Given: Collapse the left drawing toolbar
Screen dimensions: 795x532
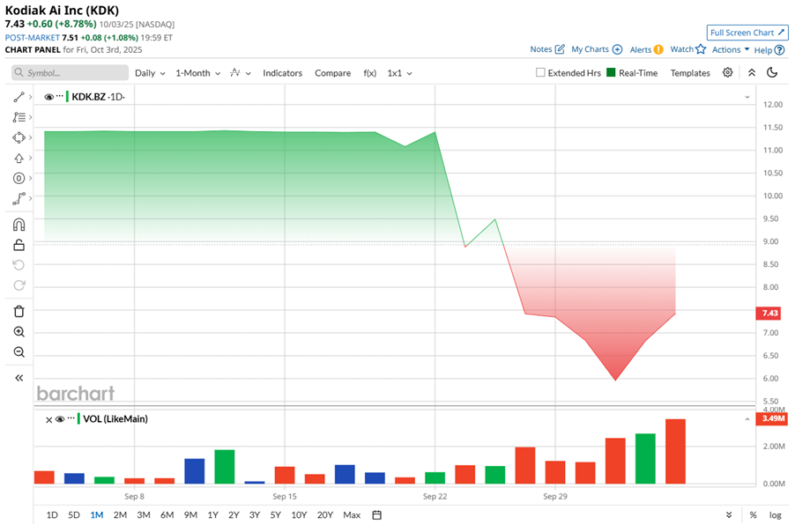Looking at the screenshot, I should (x=19, y=378).
